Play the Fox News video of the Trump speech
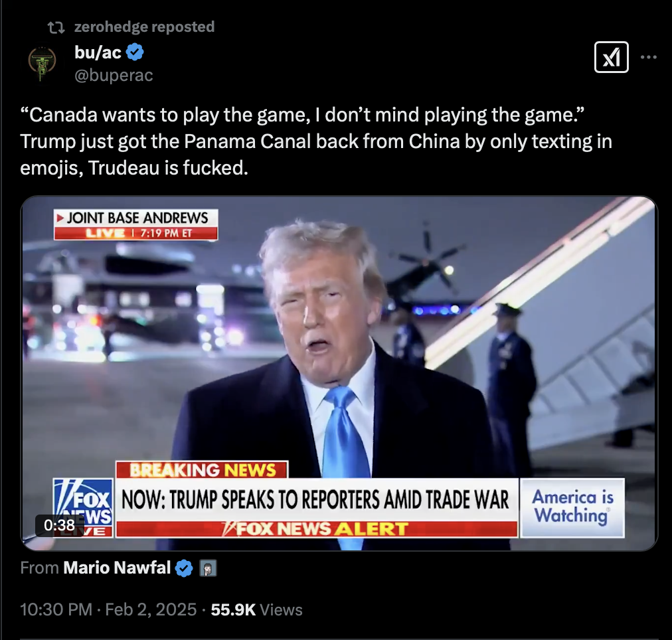The height and width of the screenshot is (640, 672). 339,373
